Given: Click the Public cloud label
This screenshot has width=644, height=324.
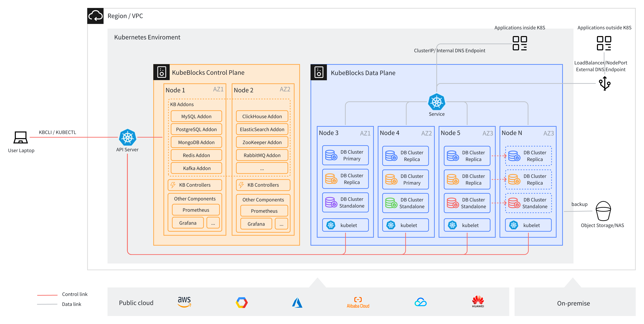Looking at the screenshot, I should click(x=136, y=303).
